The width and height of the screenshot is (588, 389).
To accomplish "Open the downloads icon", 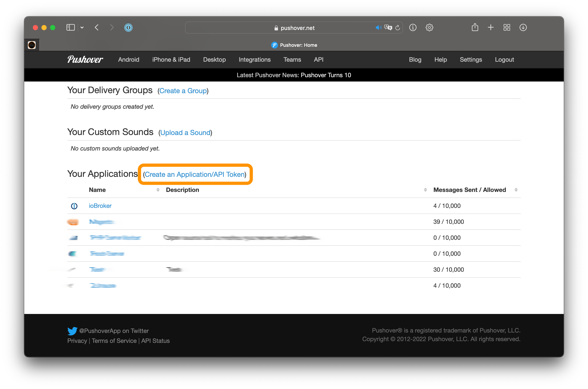I will (523, 28).
